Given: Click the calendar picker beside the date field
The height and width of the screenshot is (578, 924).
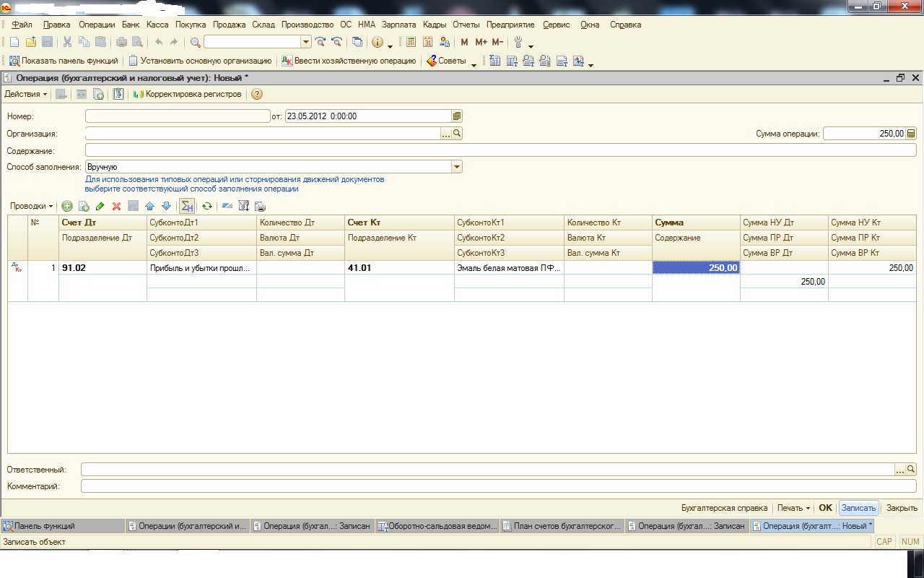Looking at the screenshot, I should [456, 116].
